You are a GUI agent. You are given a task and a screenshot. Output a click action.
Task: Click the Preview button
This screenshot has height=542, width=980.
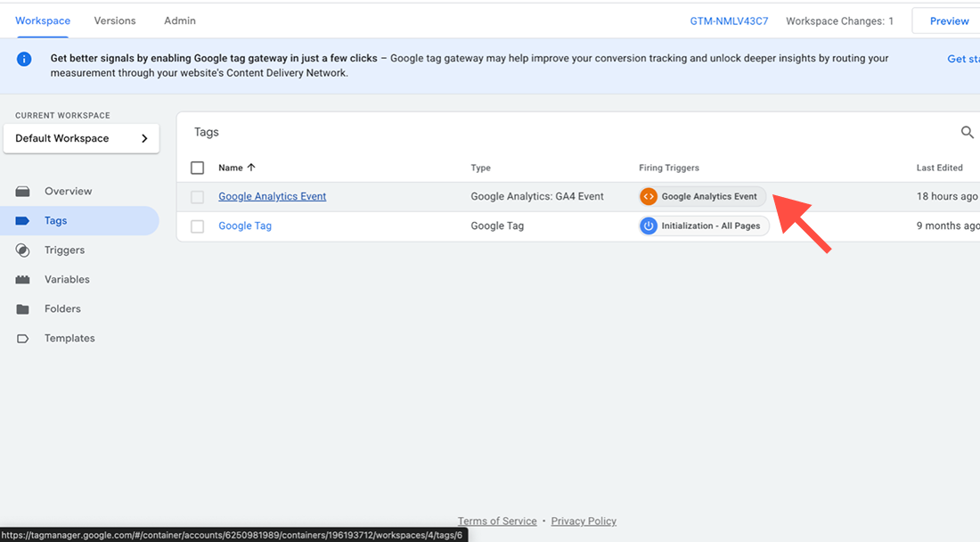click(x=946, y=21)
